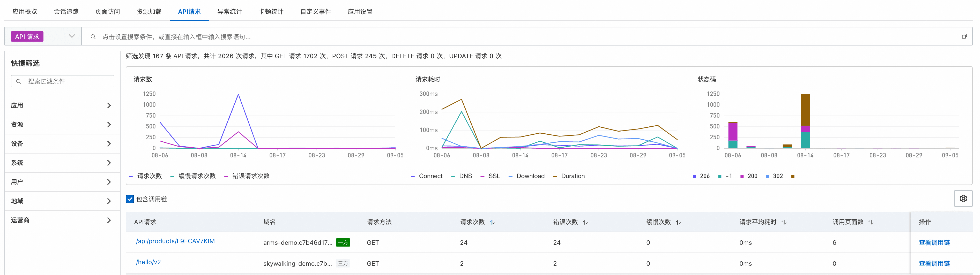The image size is (980, 275).
Task: Toggle 请求次数 legend series in chart
Action: (146, 176)
